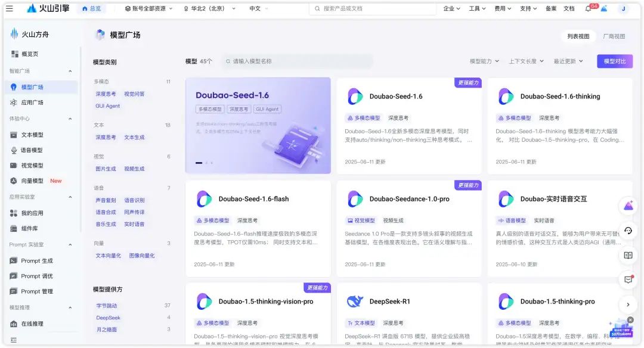Viewport: 644px width, 348px height.
Task: Open the hamburger menu at top left
Action: point(9,8)
